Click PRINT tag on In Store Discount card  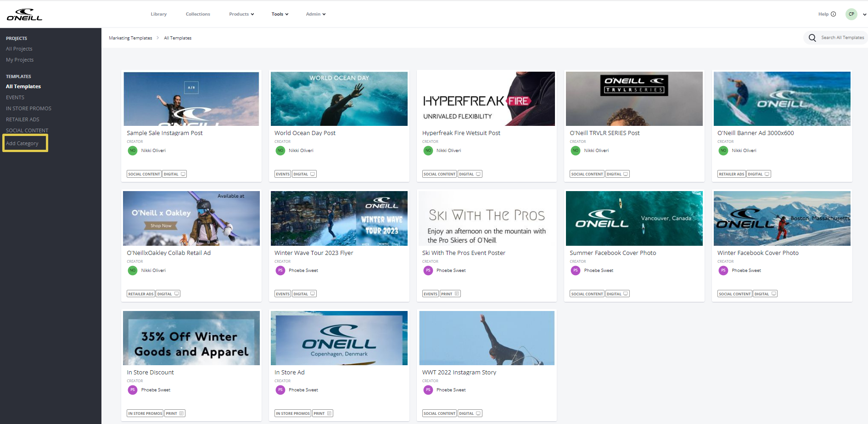(x=175, y=413)
